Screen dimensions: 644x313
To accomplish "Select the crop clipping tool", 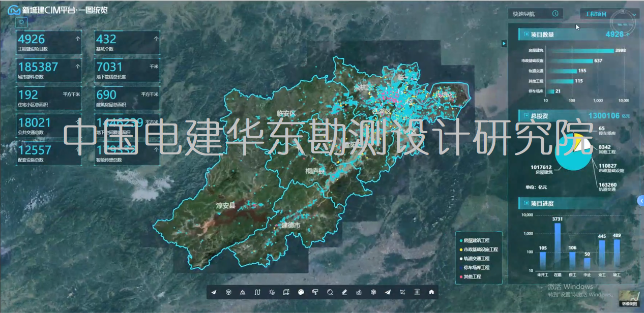I will (402, 292).
